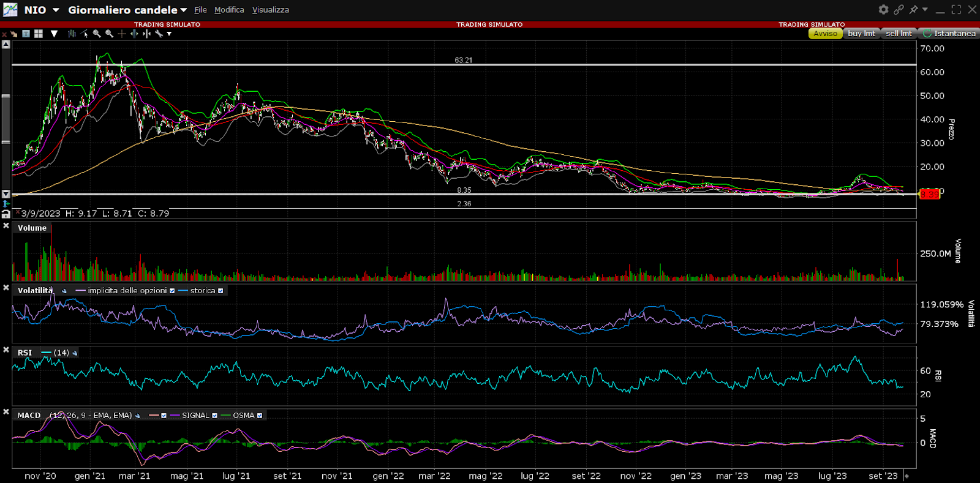
Task: Click scroll up arrow on left scale
Action: click(6, 44)
